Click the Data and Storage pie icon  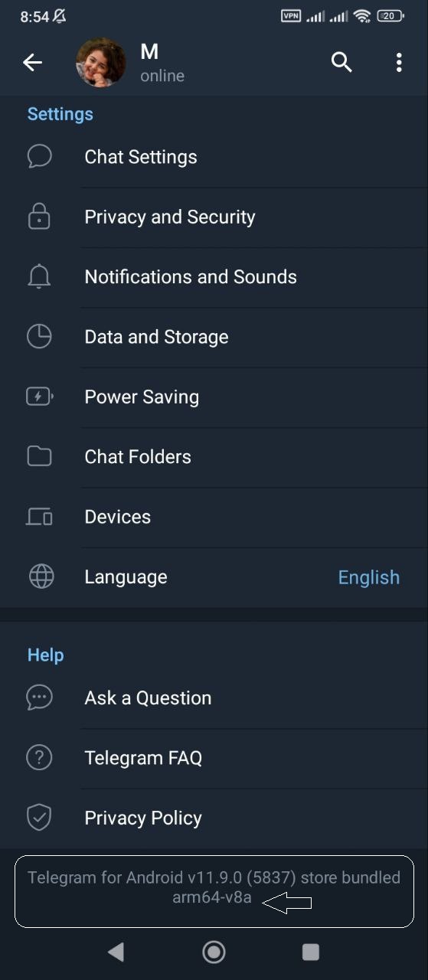pyautogui.click(x=39, y=337)
